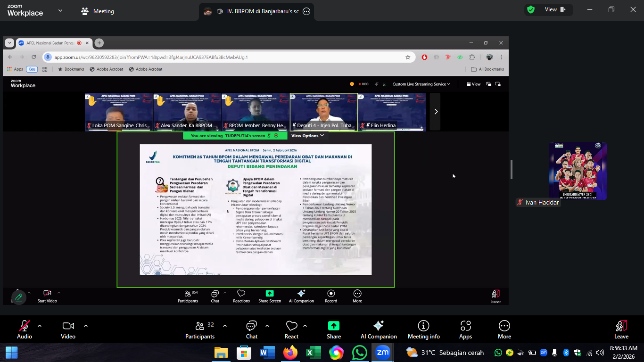Click the green Share screen button
The image size is (644, 362).
pos(333,329)
